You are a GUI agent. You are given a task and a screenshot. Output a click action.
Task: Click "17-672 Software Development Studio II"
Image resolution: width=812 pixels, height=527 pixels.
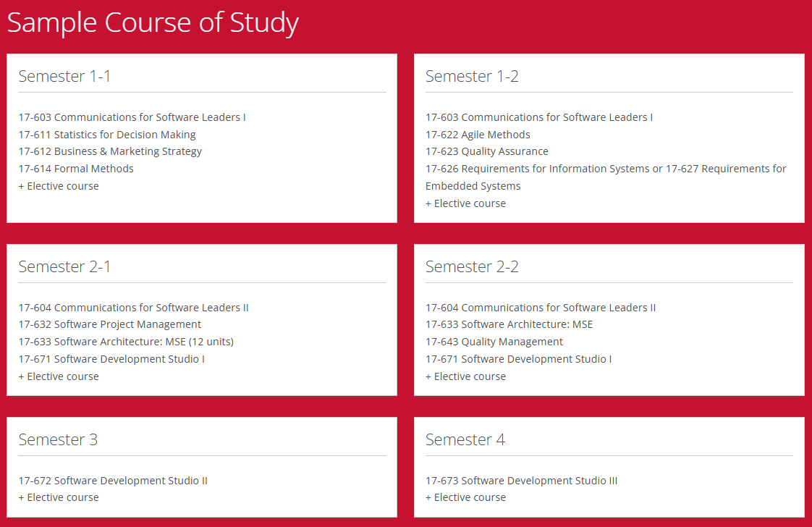(113, 481)
